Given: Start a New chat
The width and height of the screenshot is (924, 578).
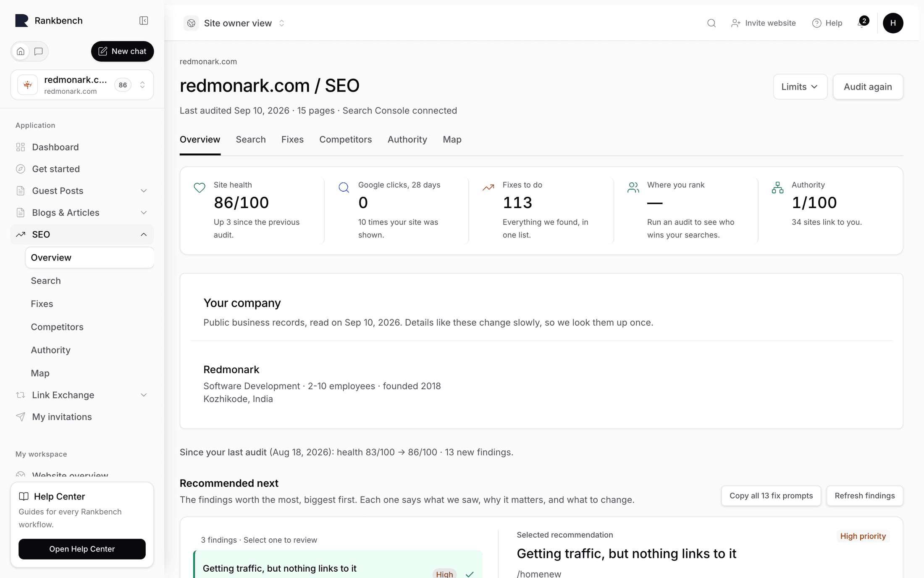Looking at the screenshot, I should pos(122,51).
